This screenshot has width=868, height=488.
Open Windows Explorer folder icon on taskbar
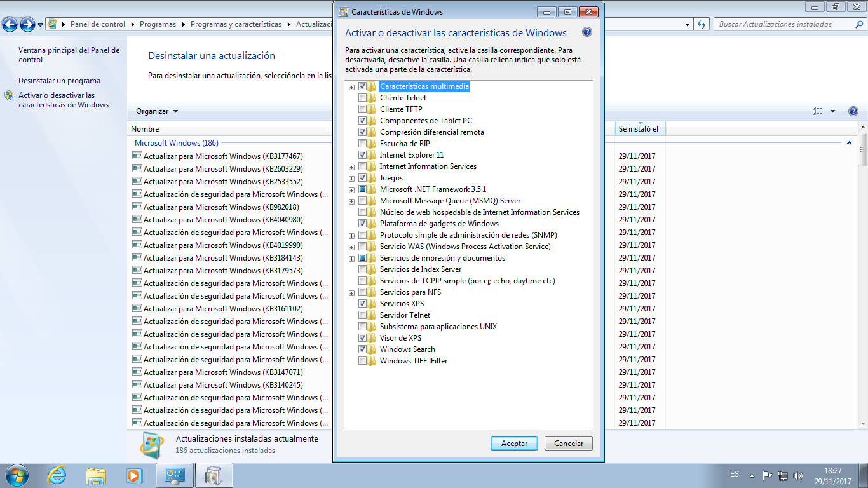(96, 475)
